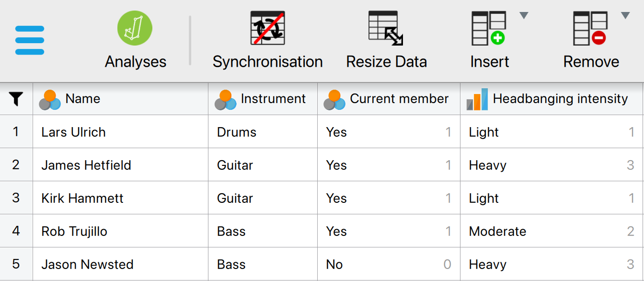Select the James Hetfield cell

click(120, 165)
